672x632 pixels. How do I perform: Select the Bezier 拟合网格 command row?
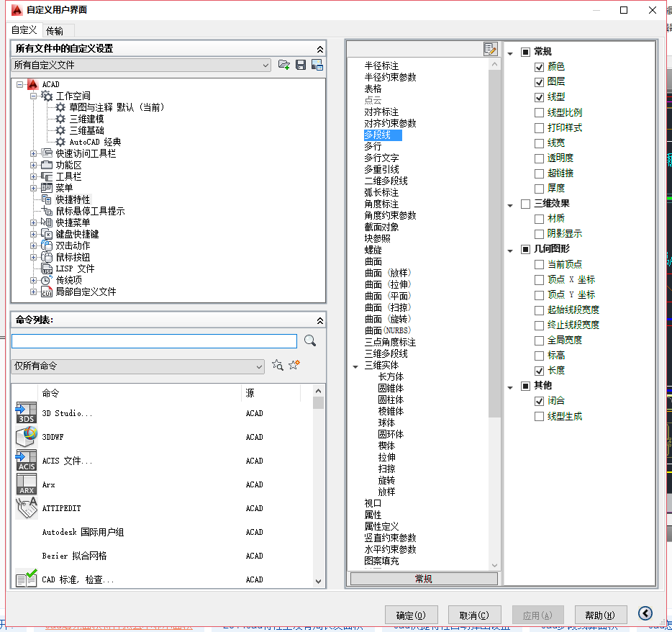coord(163,556)
